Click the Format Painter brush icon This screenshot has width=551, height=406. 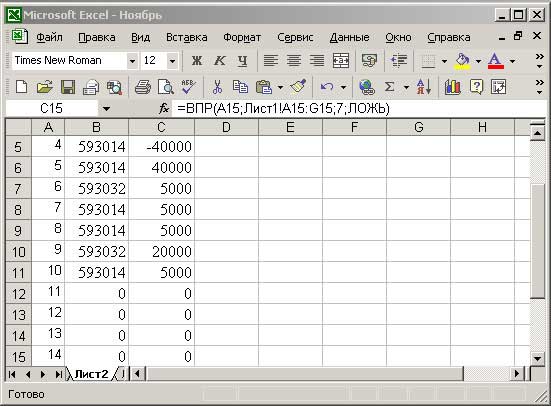[298, 87]
